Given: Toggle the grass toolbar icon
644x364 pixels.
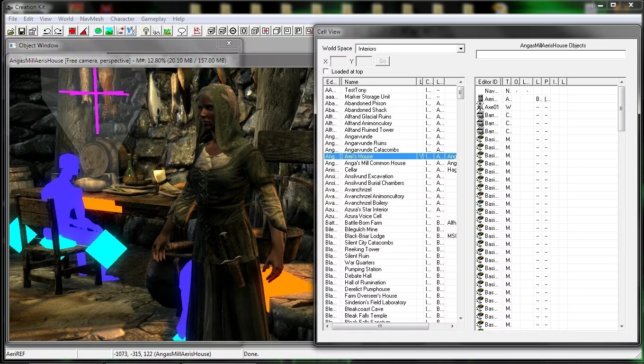Looking at the screenshot, I should (x=167, y=31).
